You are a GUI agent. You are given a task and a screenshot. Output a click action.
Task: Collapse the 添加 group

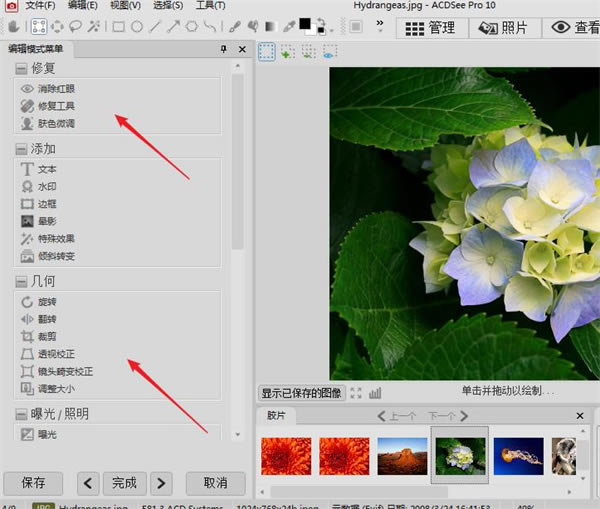[x=21, y=149]
